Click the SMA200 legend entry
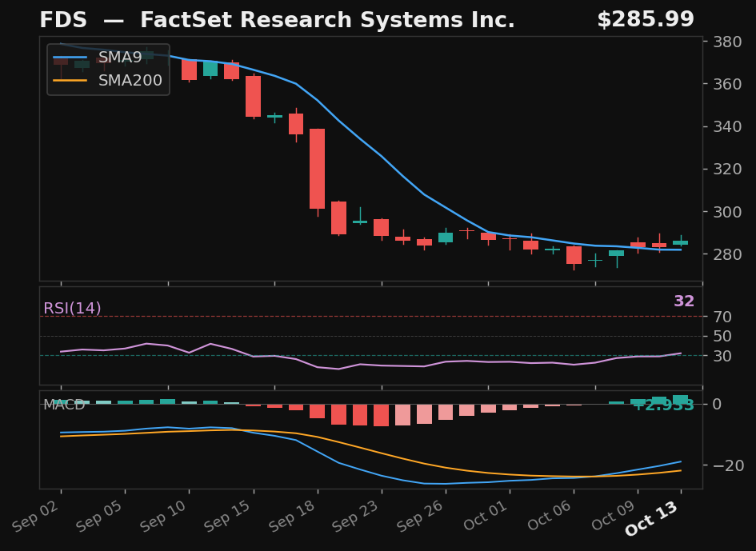The image size is (756, 551). point(109,80)
